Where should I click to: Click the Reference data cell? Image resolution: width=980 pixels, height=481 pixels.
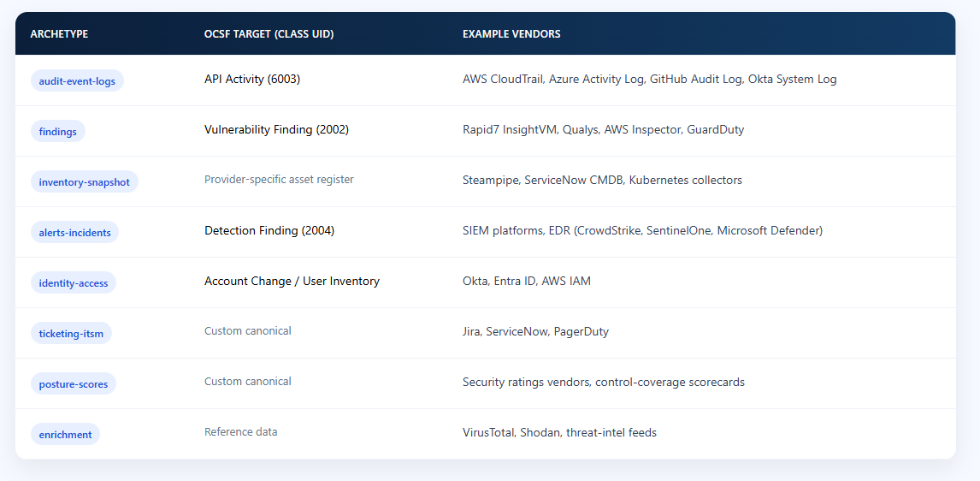(240, 432)
